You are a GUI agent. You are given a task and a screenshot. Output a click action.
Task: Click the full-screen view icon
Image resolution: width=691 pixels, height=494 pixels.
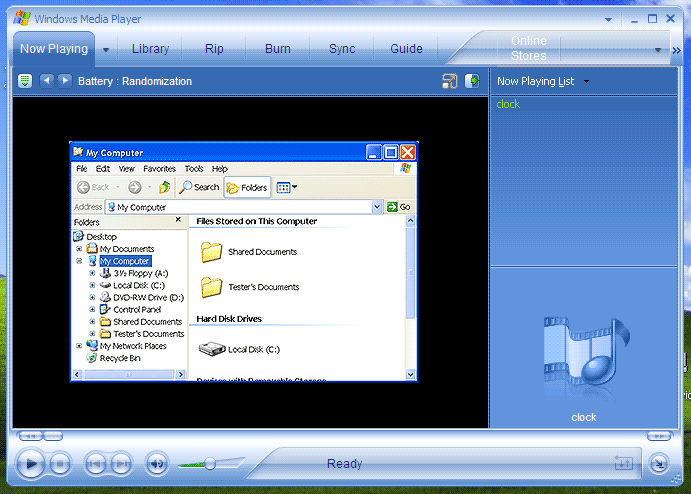(623, 463)
